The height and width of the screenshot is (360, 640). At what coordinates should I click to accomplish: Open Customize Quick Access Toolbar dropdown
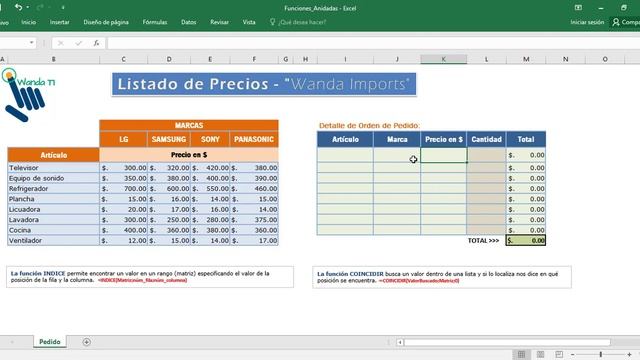(63, 7)
